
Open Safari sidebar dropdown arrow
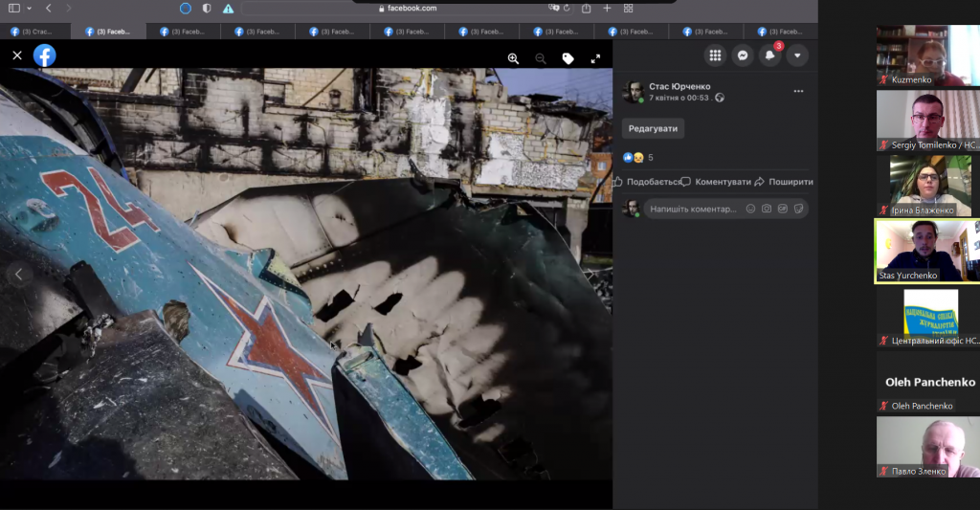coord(29,8)
